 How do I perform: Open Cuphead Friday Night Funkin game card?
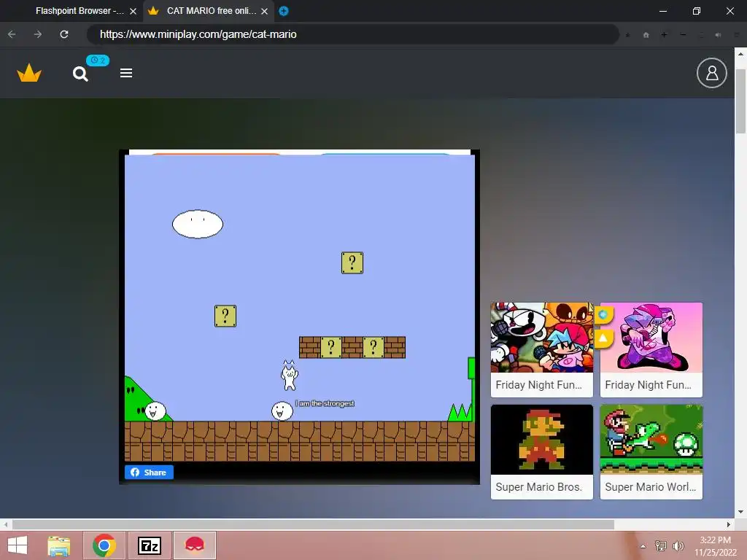(542, 349)
